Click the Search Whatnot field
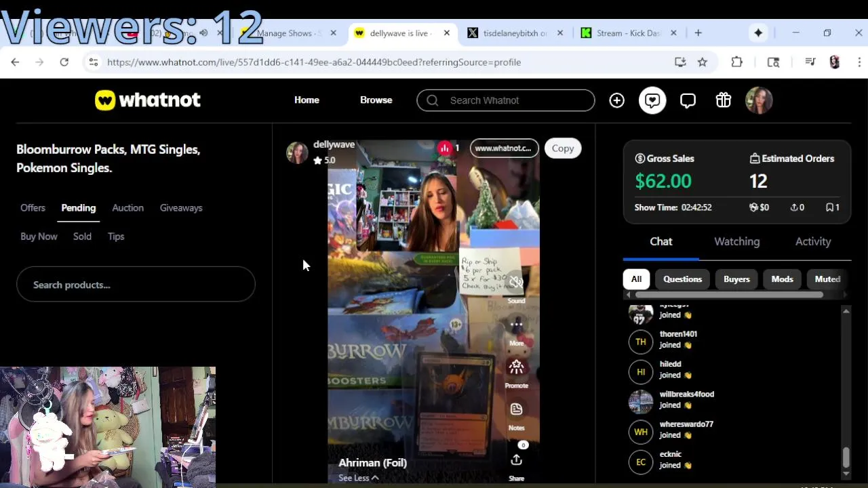The width and height of the screenshot is (868, 488). point(506,100)
